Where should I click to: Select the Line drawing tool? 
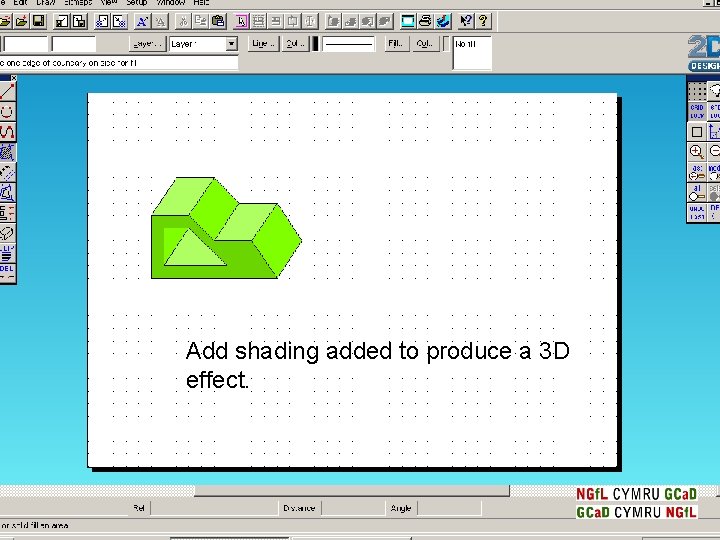[7, 91]
